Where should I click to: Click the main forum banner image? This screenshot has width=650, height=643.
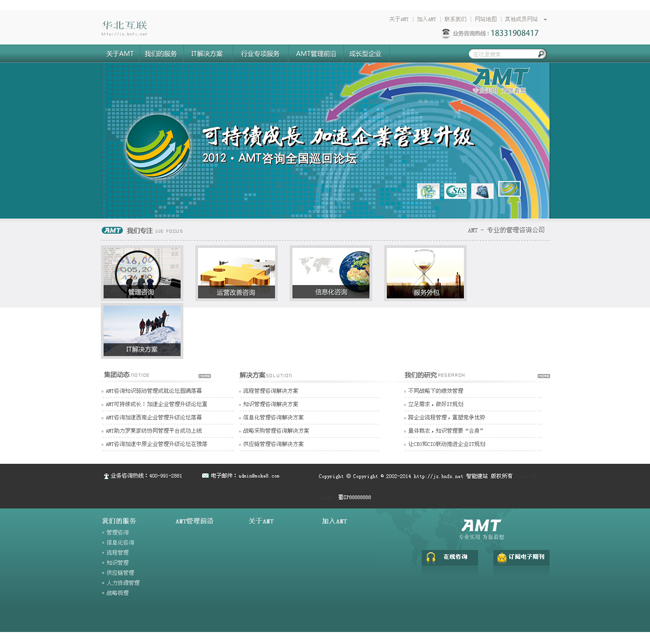point(325,141)
